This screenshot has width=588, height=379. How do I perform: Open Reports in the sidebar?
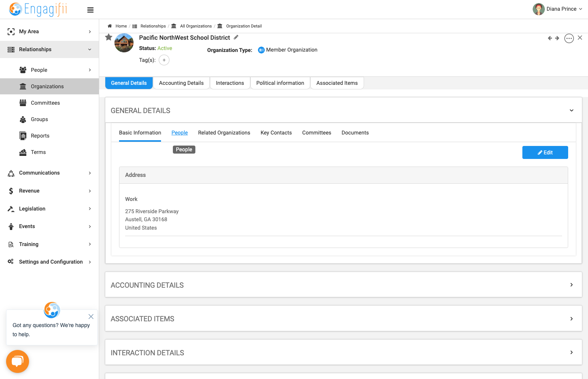click(x=50, y=136)
